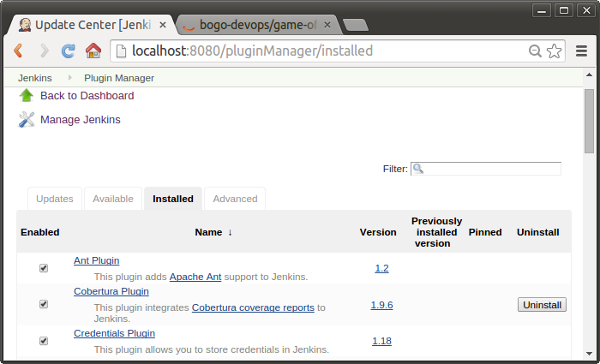Close the Update Center browser tab
600x364 pixels.
point(163,25)
